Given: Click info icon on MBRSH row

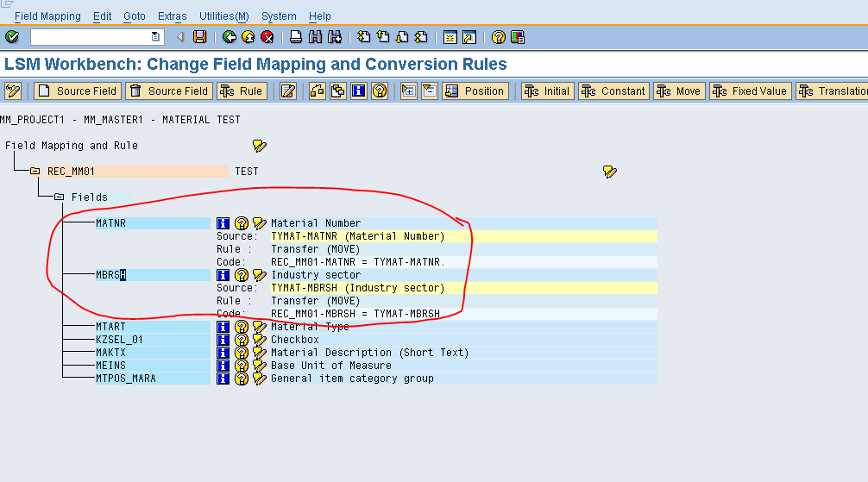Looking at the screenshot, I should [x=223, y=275].
